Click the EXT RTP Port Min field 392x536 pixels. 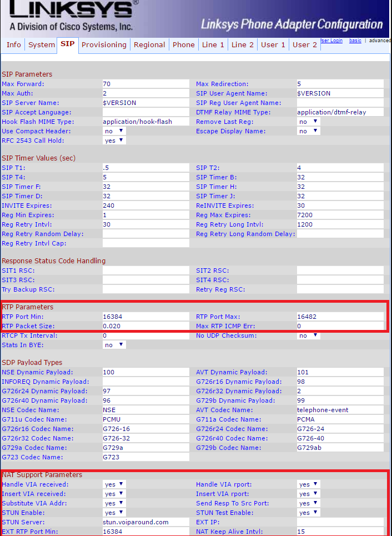tap(146, 532)
